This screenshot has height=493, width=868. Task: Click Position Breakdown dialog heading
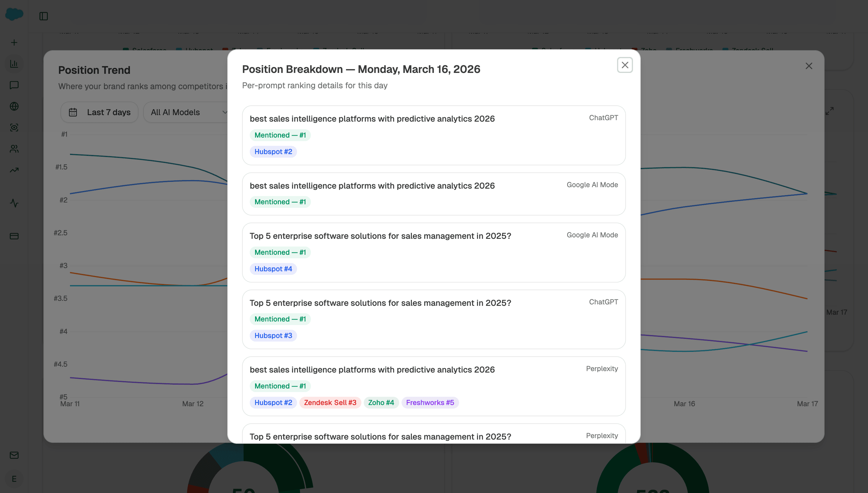[x=361, y=69]
